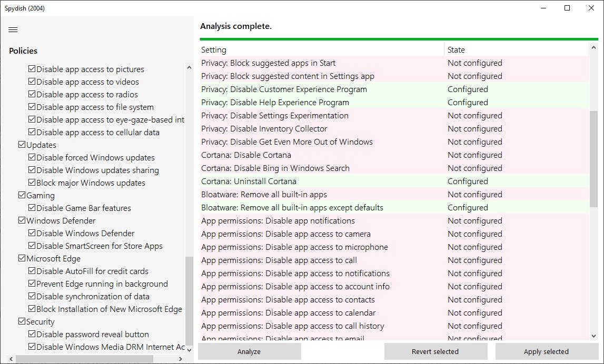Toggle the Updates category checkbox
This screenshot has height=364, width=604.
pyautogui.click(x=22, y=145)
